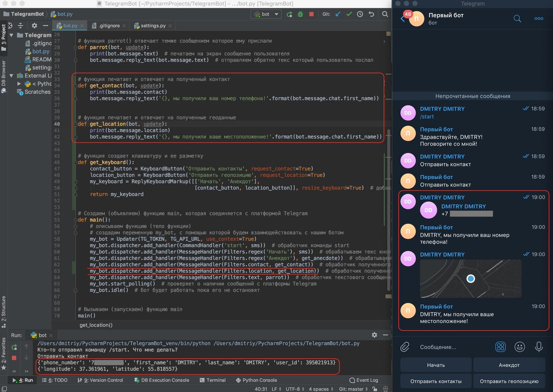Search in Telegram chat with magnifier

(x=518, y=18)
